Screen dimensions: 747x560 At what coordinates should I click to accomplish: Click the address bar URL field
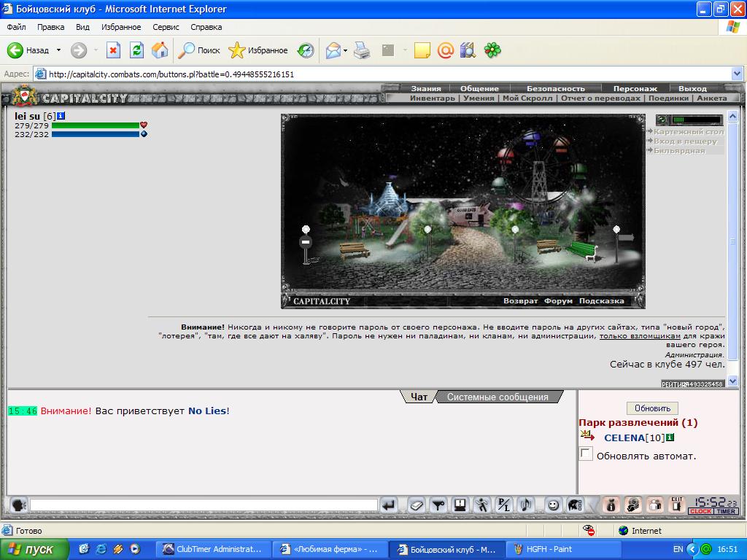388,74
